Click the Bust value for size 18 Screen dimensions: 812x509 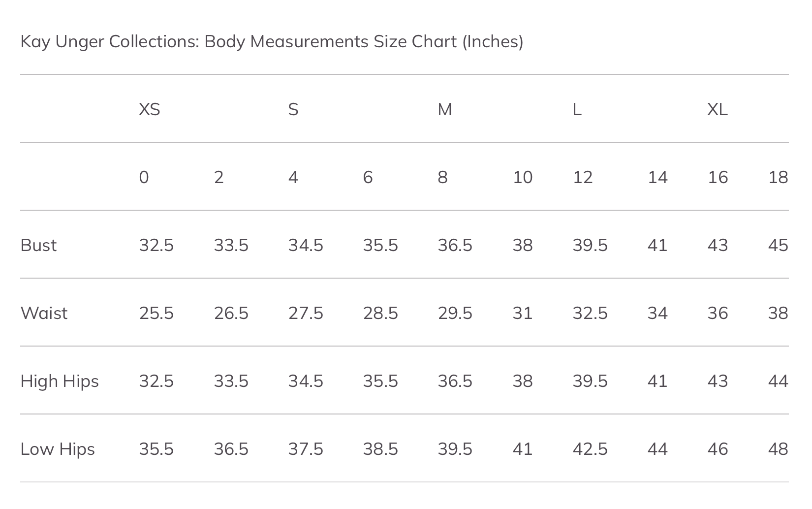coord(778,245)
